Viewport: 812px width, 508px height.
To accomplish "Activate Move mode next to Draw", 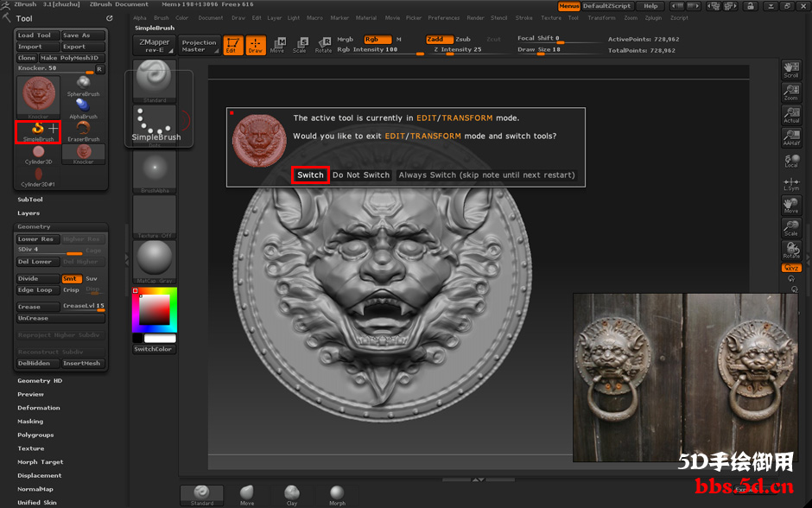I will 278,45.
